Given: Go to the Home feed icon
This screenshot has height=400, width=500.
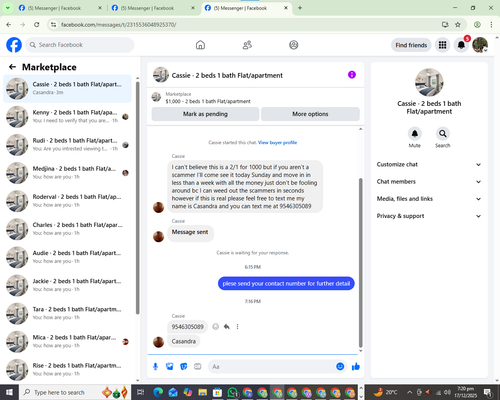Looking at the screenshot, I should tap(200, 45).
